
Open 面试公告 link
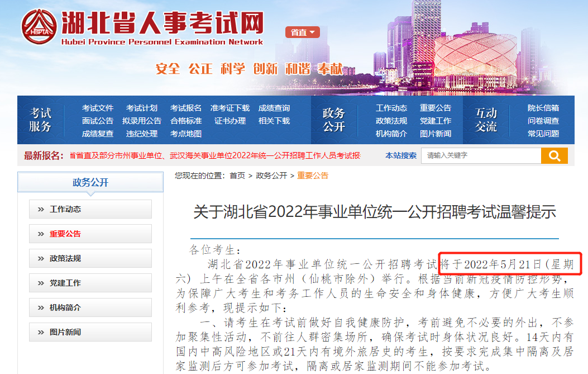point(98,121)
